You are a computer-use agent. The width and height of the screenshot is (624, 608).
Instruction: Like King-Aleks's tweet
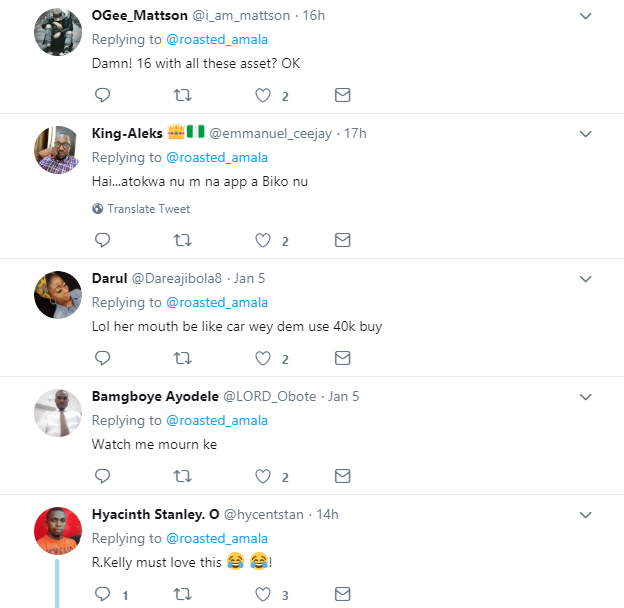tap(263, 240)
